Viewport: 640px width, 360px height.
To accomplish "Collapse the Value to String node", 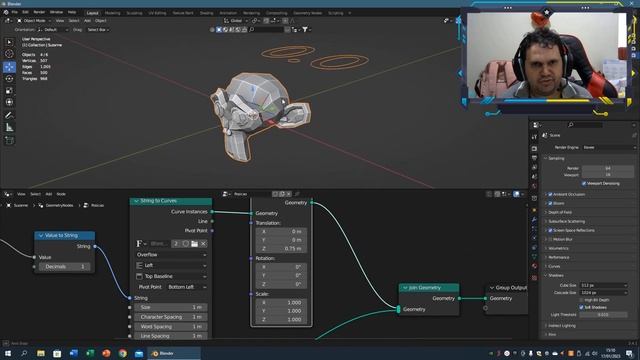I will 41,236.
